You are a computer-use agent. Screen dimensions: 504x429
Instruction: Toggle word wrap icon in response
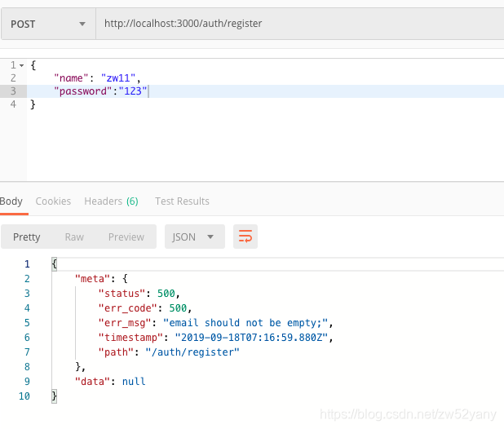[x=245, y=237]
